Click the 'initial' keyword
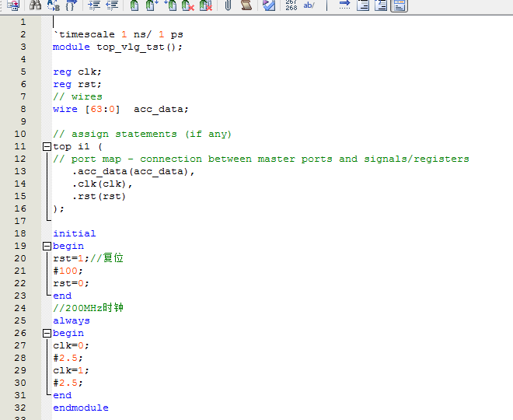Image resolution: width=513 pixels, height=420 pixels. 75,233
